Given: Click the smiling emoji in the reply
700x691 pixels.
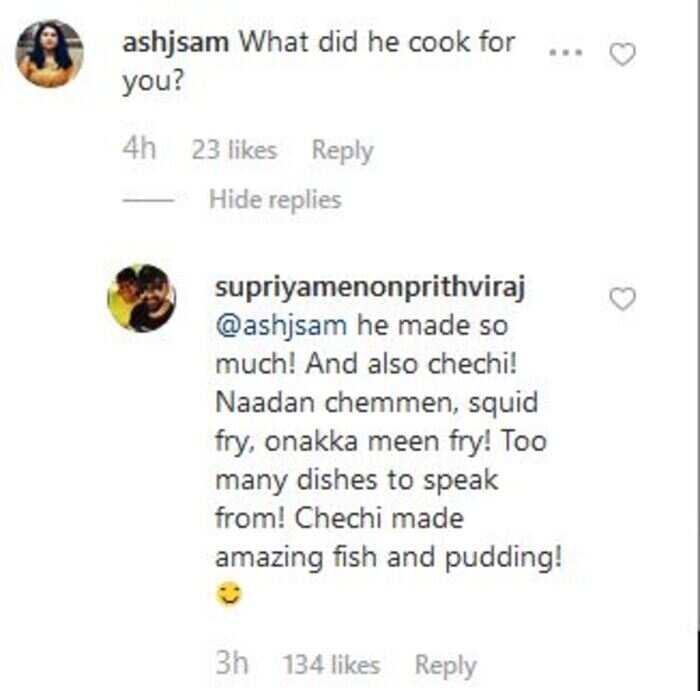Looking at the screenshot, I should click(x=229, y=594).
